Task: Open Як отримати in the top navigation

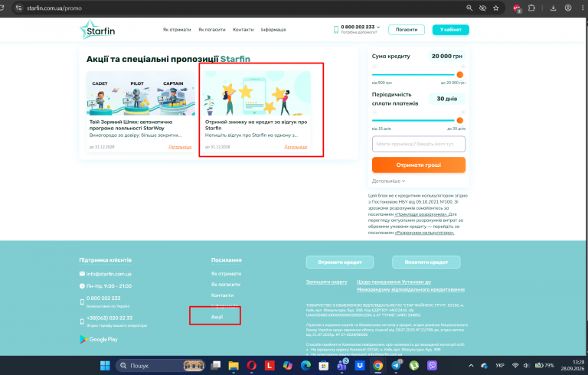Action: click(x=177, y=30)
